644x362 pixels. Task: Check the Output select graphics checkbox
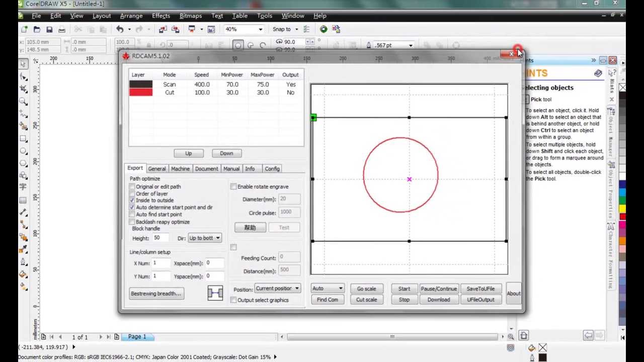coord(233,300)
